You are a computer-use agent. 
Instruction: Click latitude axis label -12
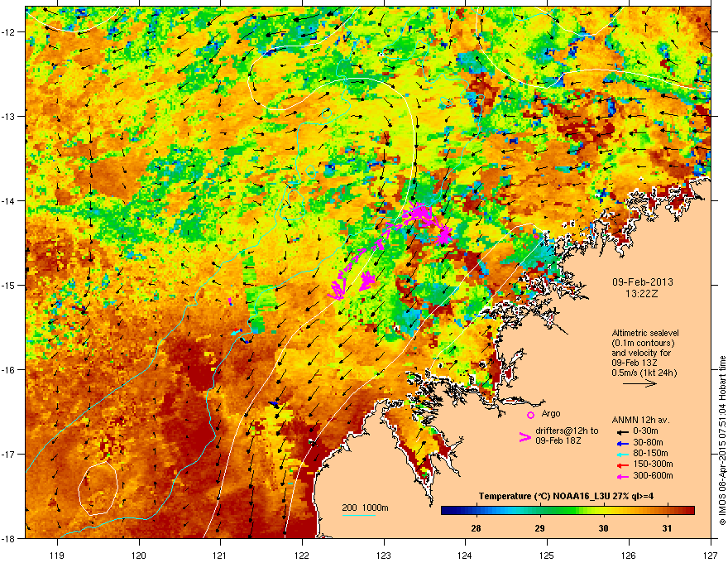(x=9, y=32)
